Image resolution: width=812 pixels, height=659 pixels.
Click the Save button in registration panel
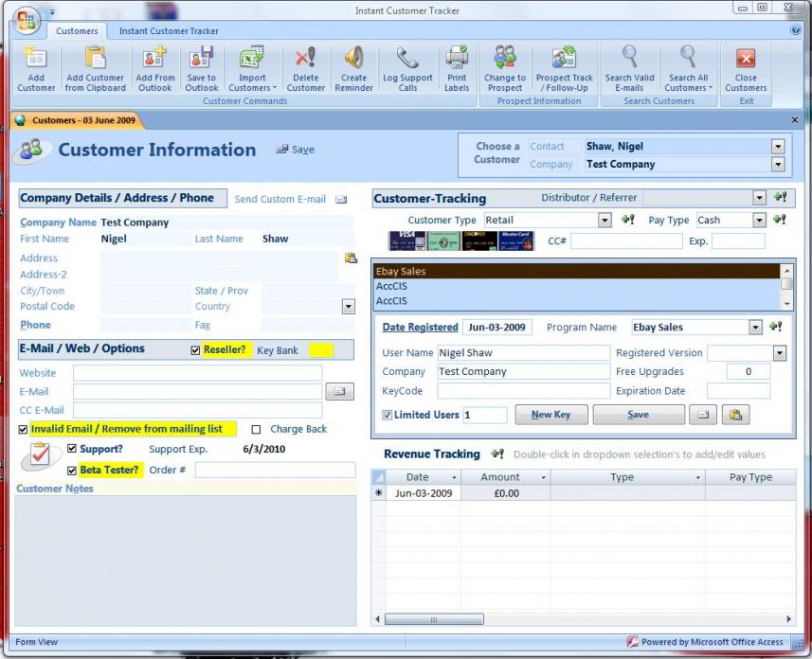pyautogui.click(x=639, y=415)
